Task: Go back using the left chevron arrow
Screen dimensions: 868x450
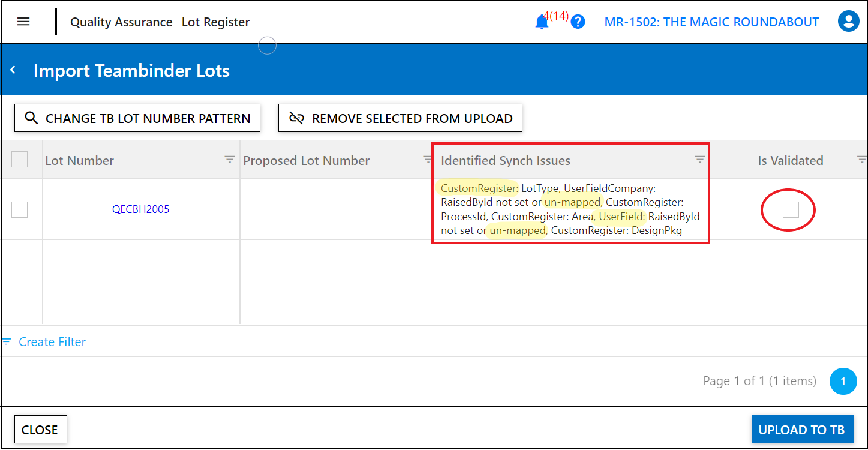Action: 13,70
